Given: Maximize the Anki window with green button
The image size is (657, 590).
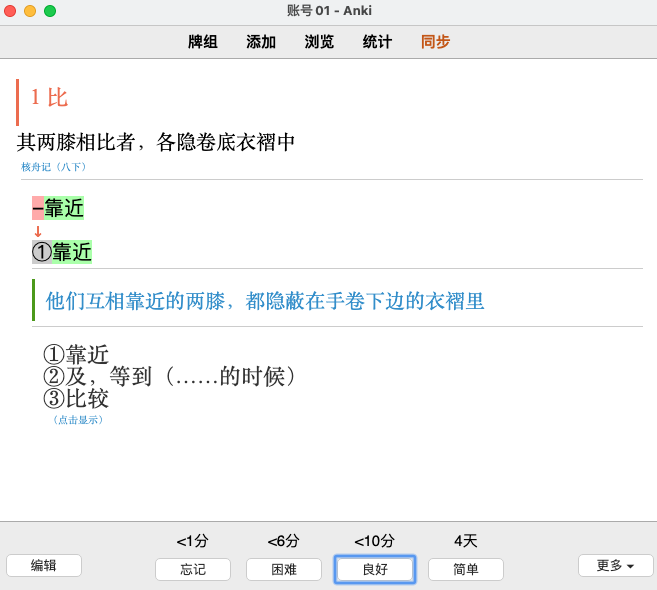Looking at the screenshot, I should [x=50, y=11].
